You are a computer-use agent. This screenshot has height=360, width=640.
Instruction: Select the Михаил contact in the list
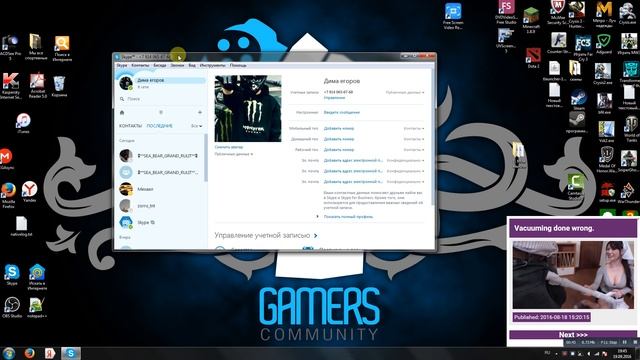[161, 189]
